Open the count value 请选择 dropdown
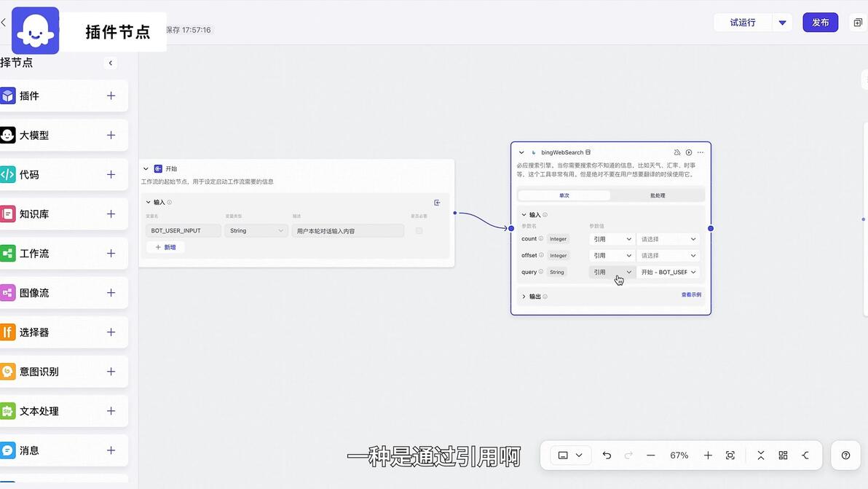Viewport: 868px width, 489px height. [x=668, y=239]
